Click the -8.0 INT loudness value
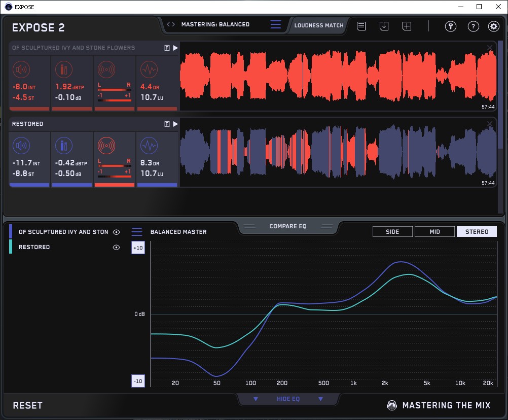 coord(24,87)
